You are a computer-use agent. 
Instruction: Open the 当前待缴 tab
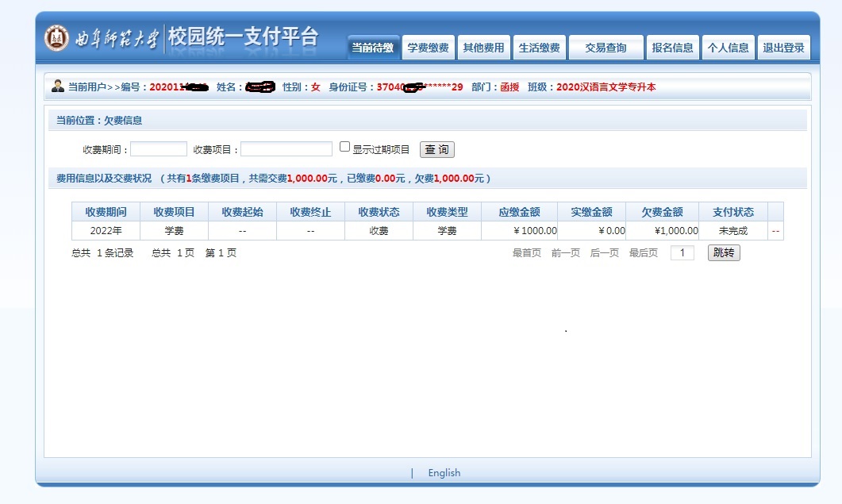[x=373, y=48]
